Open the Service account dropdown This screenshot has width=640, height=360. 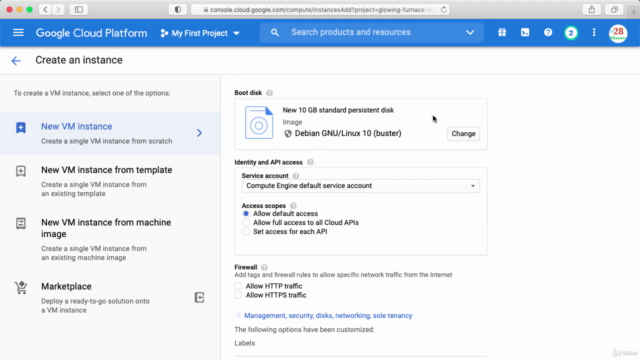[x=361, y=186]
